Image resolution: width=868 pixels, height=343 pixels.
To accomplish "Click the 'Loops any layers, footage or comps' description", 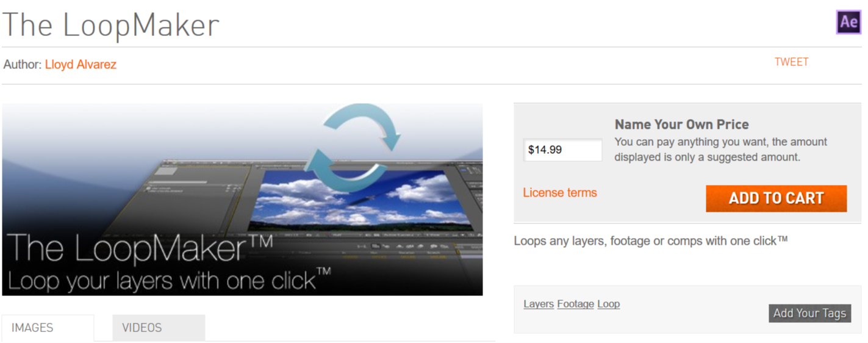I will [651, 240].
